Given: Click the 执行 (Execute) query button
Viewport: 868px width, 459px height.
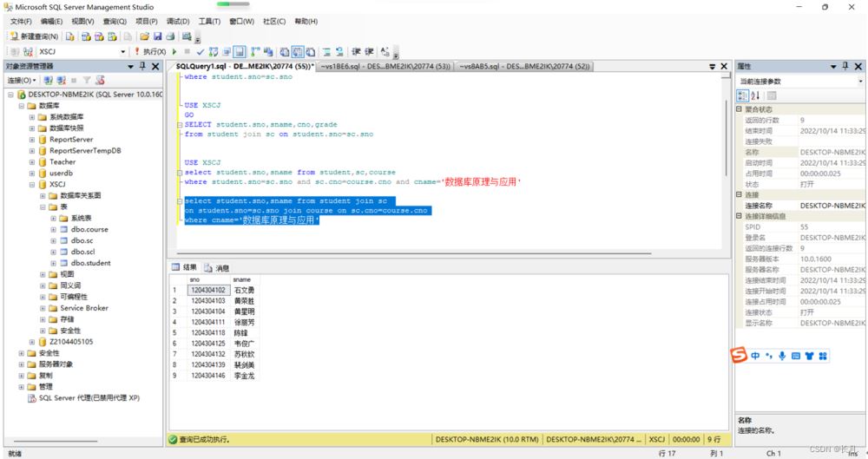Looking at the screenshot, I should pos(151,52).
